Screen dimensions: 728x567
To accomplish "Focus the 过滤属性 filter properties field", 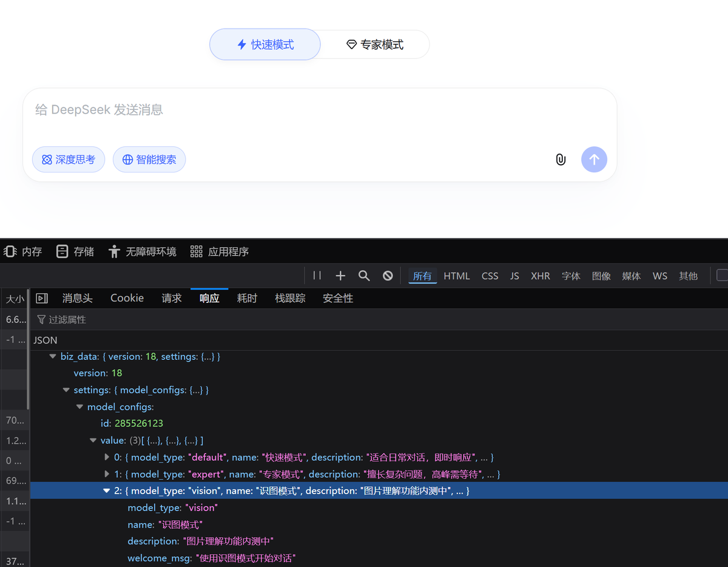I will pyautogui.click(x=379, y=319).
